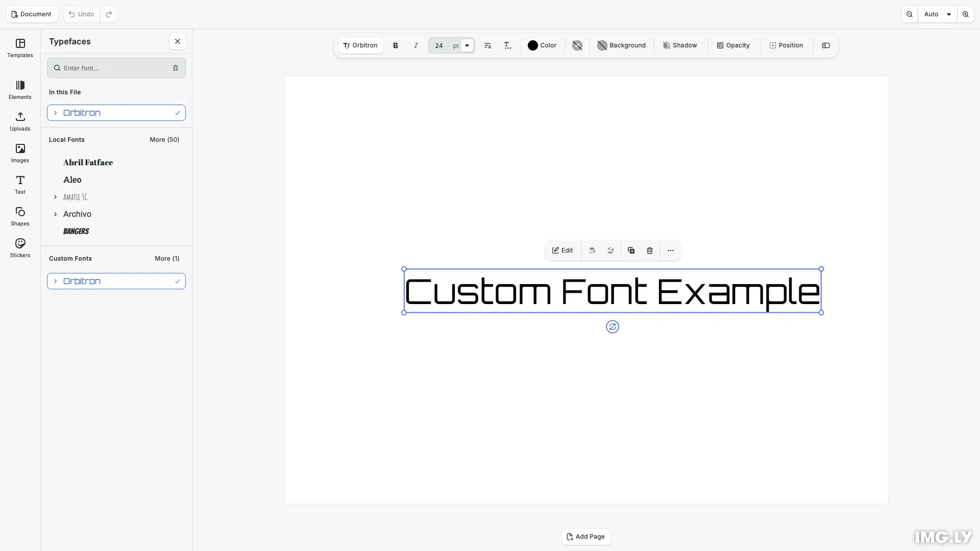Open more options for text block
The image size is (980, 551).
click(671, 251)
